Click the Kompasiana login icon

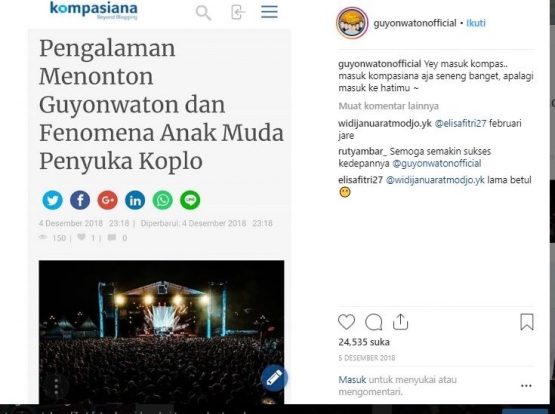[238, 12]
